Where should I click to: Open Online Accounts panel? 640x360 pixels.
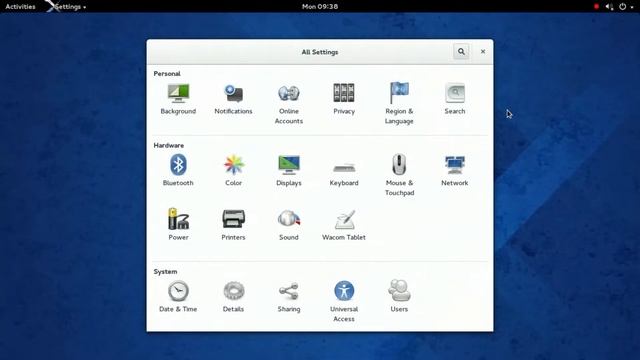click(289, 104)
